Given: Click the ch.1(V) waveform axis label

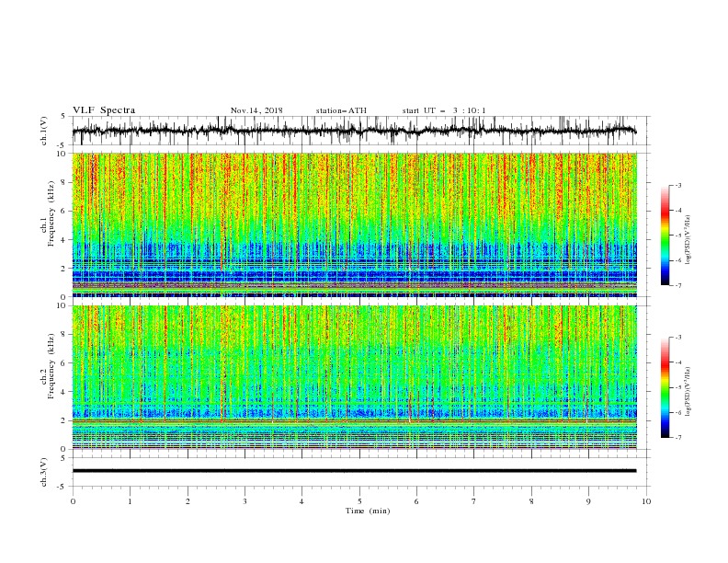Looking at the screenshot, I should pos(44,131).
